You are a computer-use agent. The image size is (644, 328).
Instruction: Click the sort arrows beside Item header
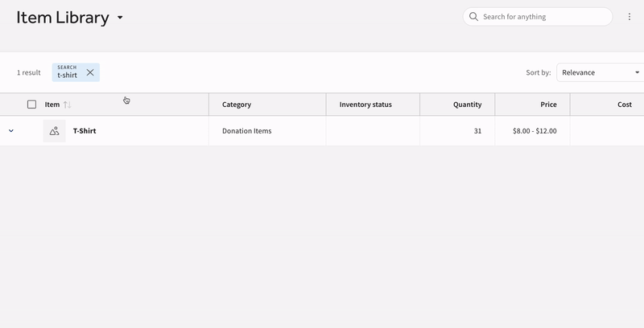[x=68, y=105]
